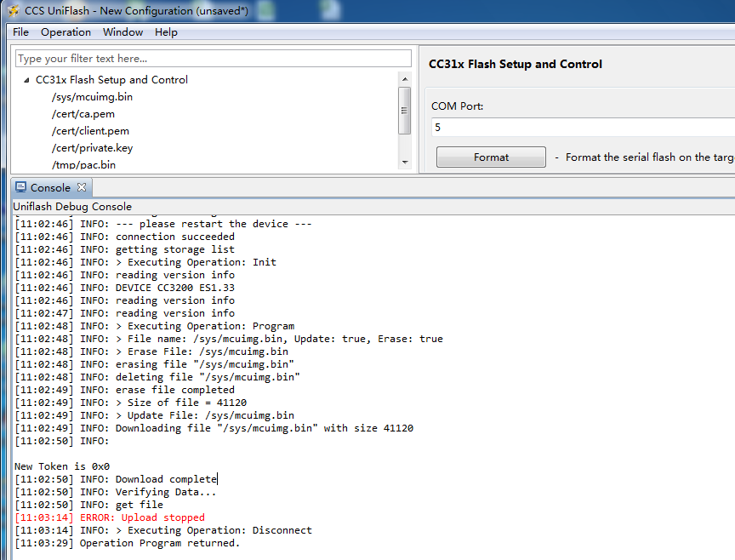The image size is (735, 560).
Task: Click the CCS UniFlash title bar icon
Action: pos(13,10)
